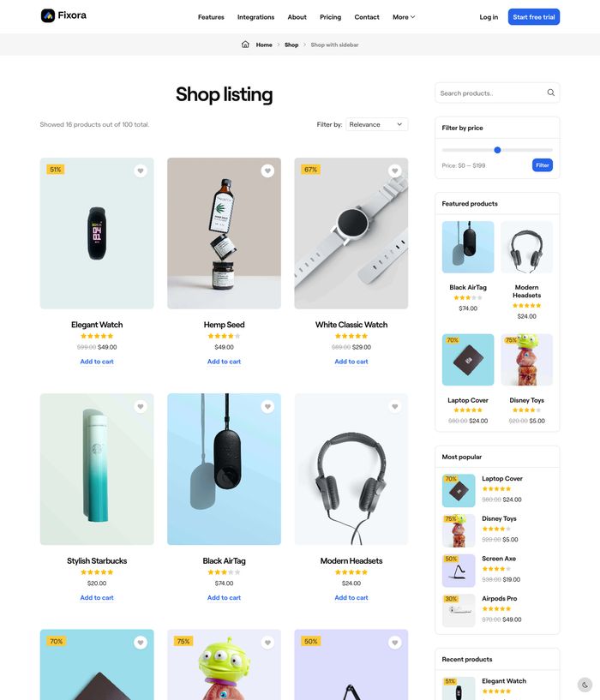The width and height of the screenshot is (600, 700).
Task: Click the Fixora logo icon
Action: [48, 15]
